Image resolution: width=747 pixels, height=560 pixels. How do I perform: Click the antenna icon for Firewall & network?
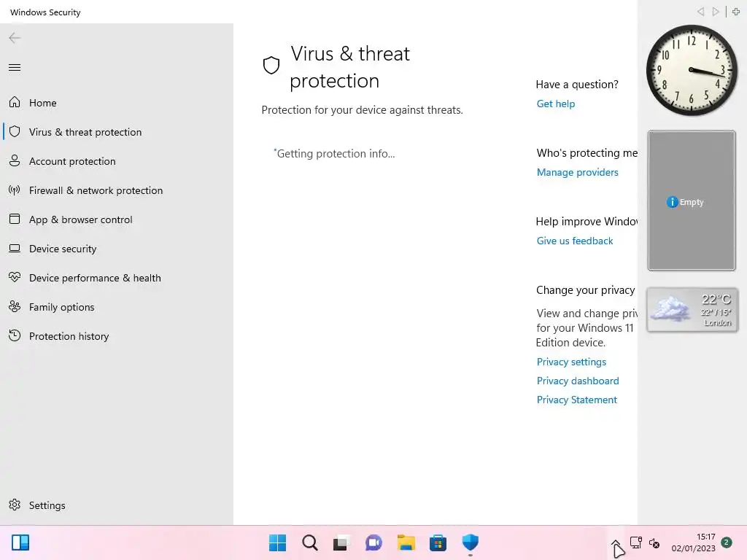[15, 190]
